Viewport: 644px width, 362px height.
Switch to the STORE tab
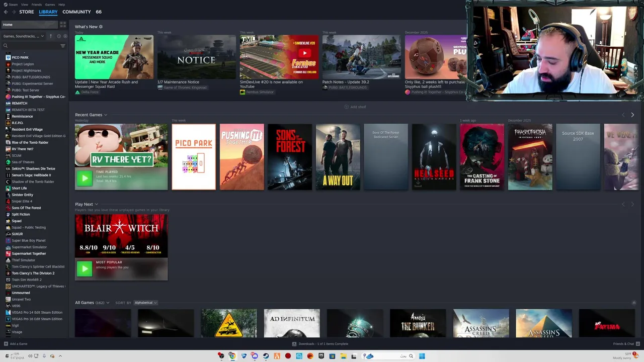[27, 12]
